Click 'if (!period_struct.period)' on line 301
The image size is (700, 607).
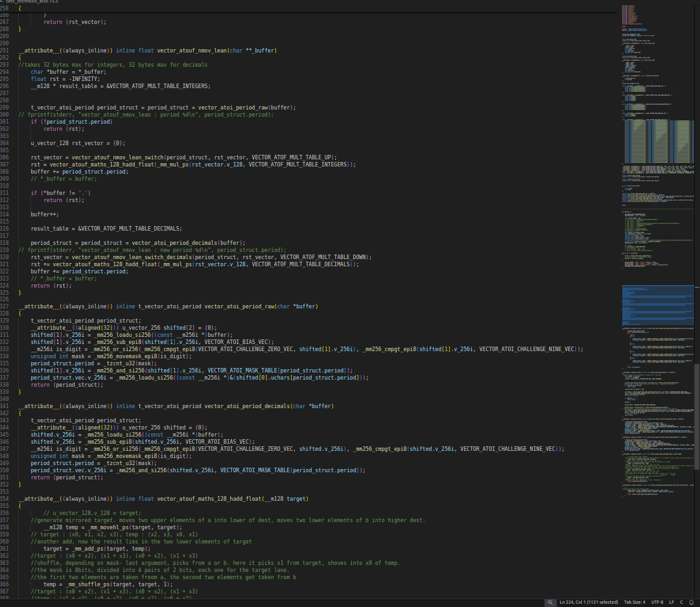[x=72, y=122]
